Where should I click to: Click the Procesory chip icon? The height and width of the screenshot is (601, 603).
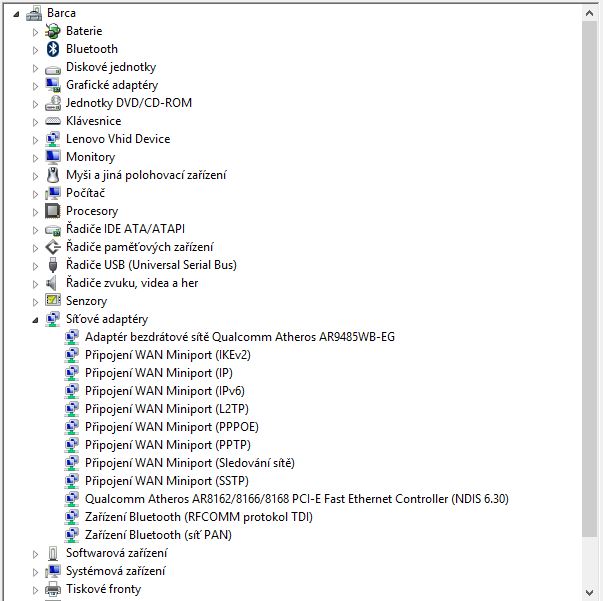pos(53,211)
